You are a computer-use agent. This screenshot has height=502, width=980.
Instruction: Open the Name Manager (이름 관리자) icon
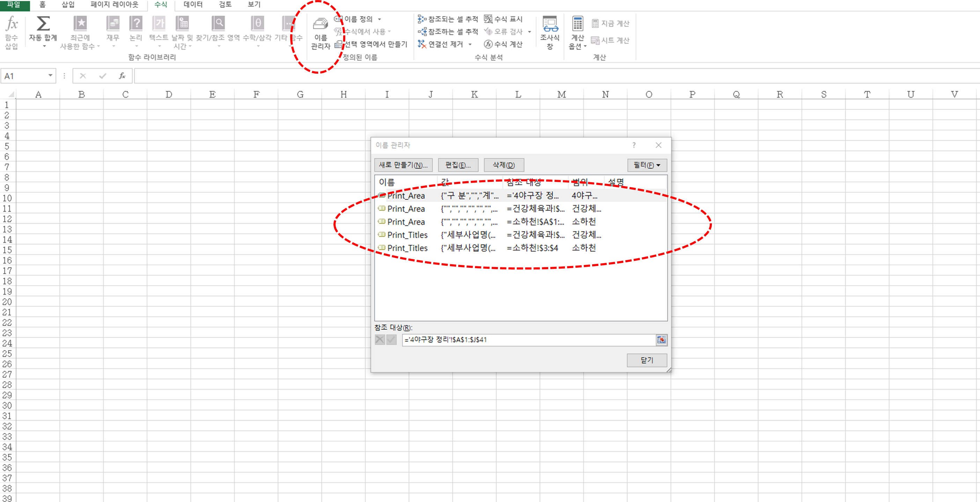tap(320, 24)
